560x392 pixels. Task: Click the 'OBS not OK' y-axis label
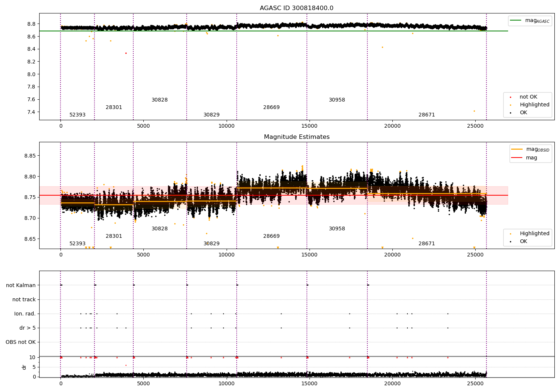click(21, 342)
